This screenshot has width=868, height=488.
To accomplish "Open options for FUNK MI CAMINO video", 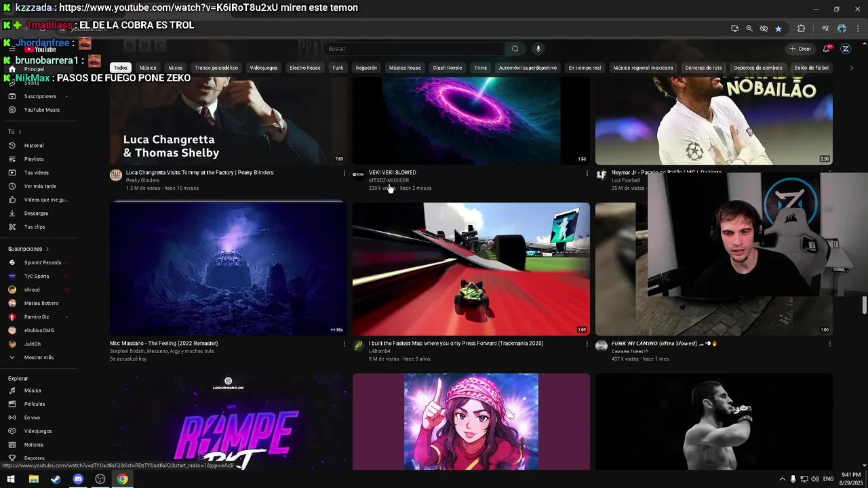I will click(x=830, y=344).
